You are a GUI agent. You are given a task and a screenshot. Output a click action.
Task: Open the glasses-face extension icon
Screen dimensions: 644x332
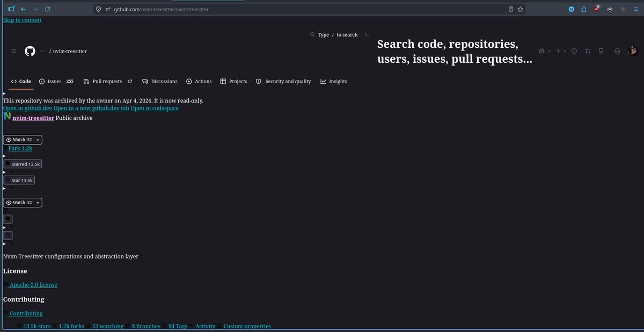pyautogui.click(x=610, y=9)
